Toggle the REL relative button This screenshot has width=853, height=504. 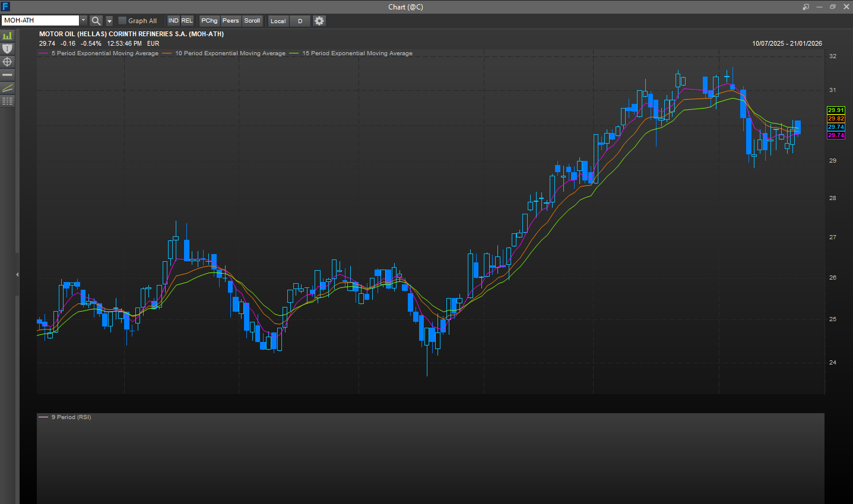[187, 21]
